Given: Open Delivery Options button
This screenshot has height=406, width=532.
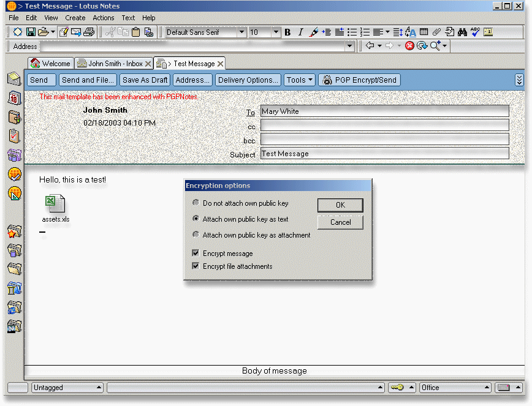Looking at the screenshot, I should pos(248,80).
